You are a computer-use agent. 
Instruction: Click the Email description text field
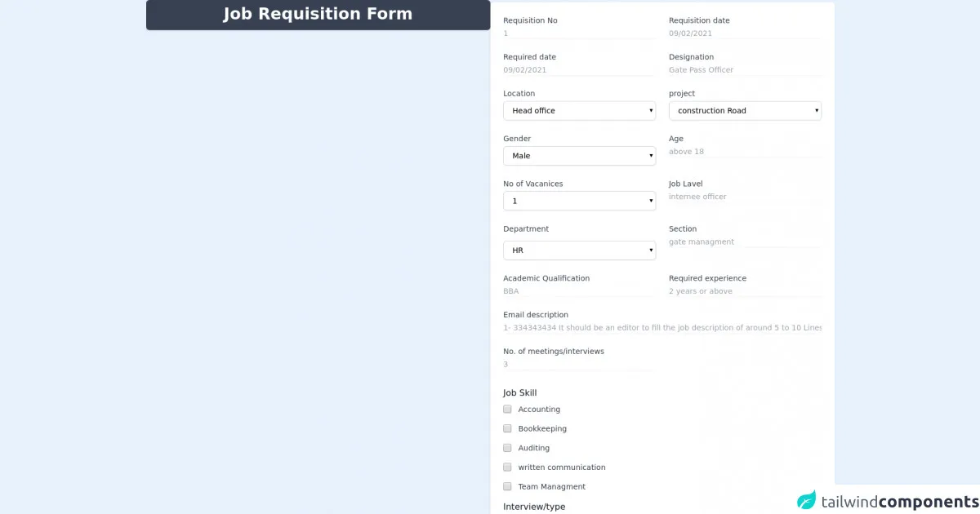[662, 328]
